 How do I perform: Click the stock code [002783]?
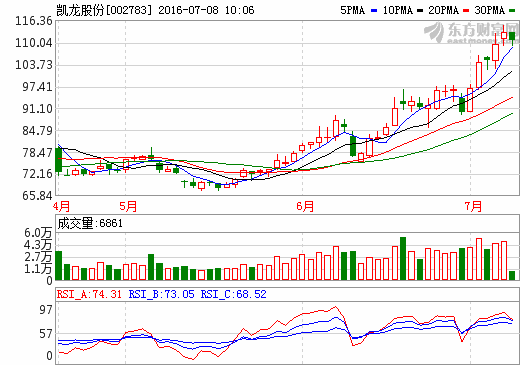(x=129, y=10)
